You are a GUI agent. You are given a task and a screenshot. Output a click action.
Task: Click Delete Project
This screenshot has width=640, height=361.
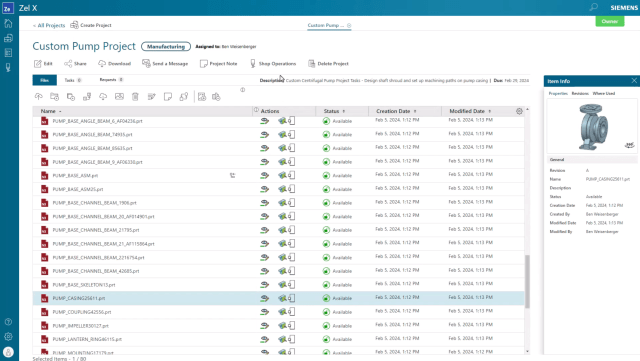point(328,64)
